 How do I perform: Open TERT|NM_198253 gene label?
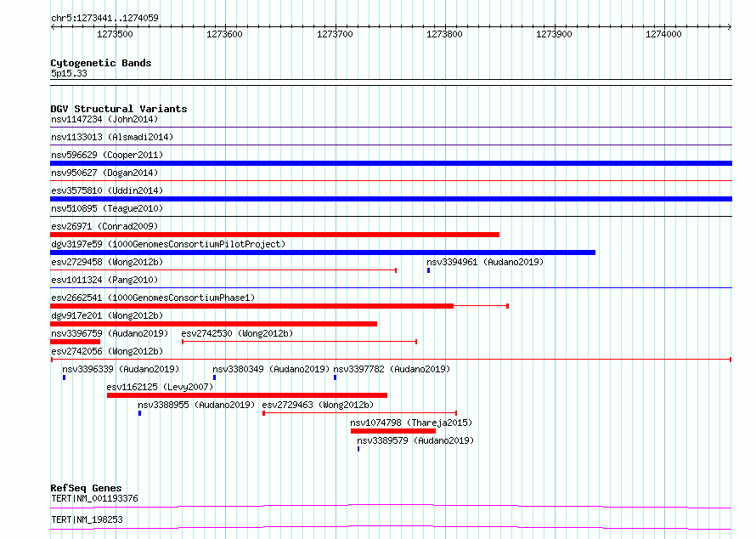pyautogui.click(x=87, y=519)
